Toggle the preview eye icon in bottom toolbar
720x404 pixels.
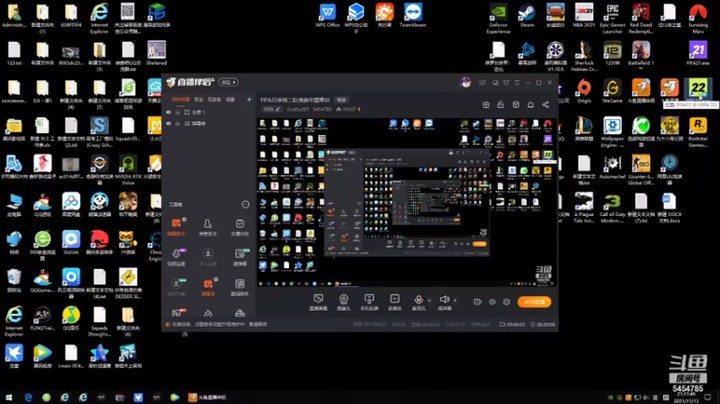click(492, 302)
